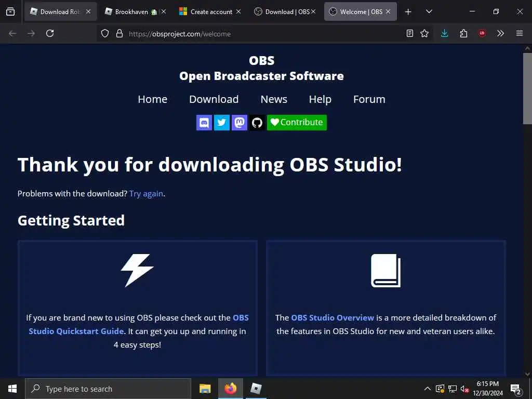Viewport: 532px width, 399px height.
Task: Open the Windows Start menu
Action: (x=12, y=389)
